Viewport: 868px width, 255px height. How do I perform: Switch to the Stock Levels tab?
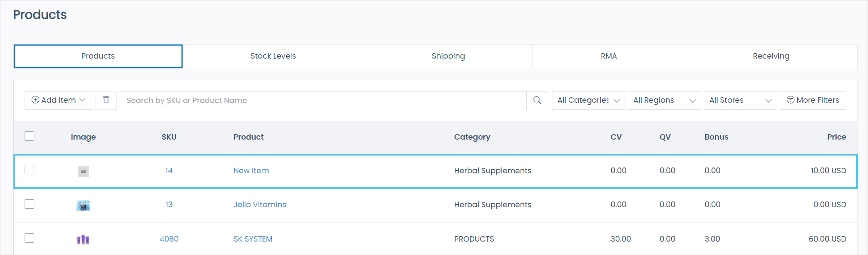tap(273, 56)
